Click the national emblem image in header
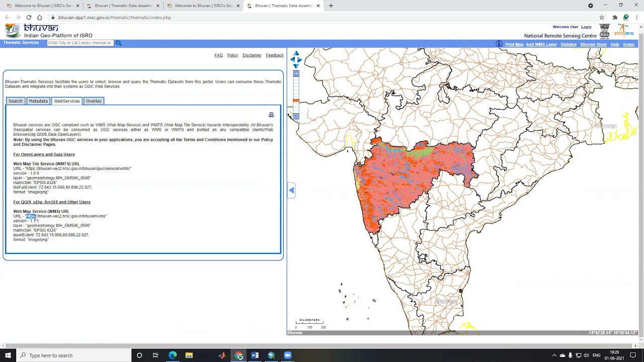The width and height of the screenshot is (644, 362). coord(605,31)
